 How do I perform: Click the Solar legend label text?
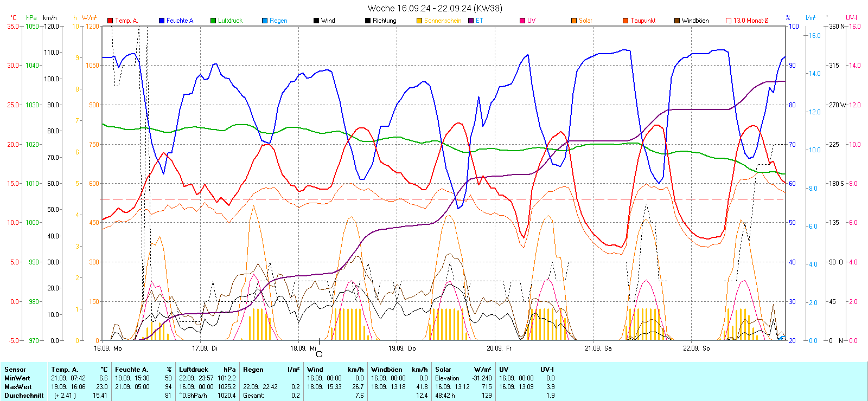point(585,21)
